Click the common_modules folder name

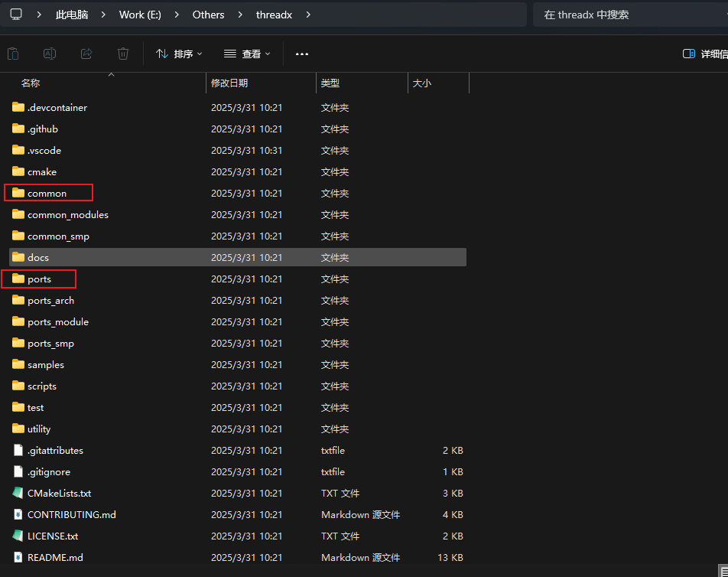[68, 214]
